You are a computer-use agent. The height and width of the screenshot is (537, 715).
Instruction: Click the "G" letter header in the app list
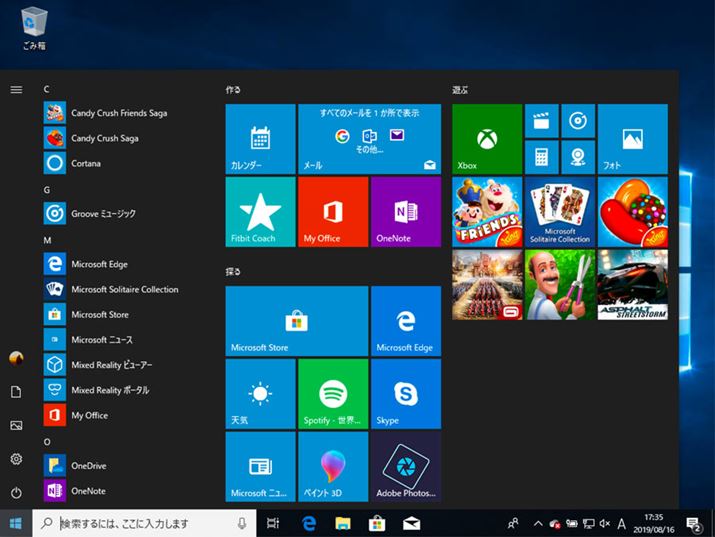click(x=47, y=189)
